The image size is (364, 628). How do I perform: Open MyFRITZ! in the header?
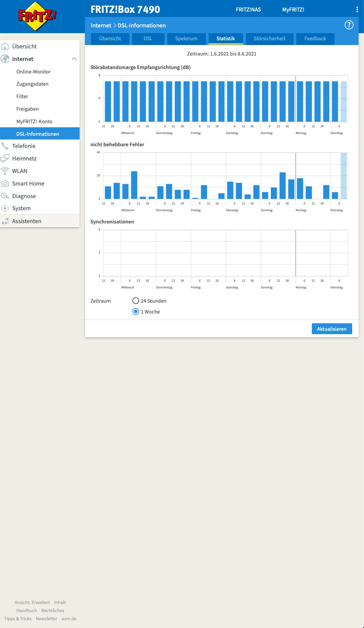293,9
